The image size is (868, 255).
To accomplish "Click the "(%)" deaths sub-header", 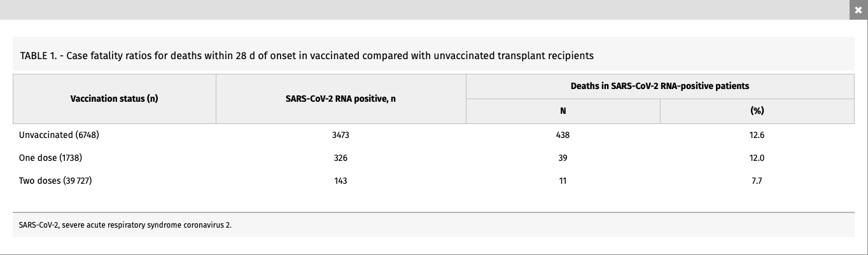I will tap(757, 111).
